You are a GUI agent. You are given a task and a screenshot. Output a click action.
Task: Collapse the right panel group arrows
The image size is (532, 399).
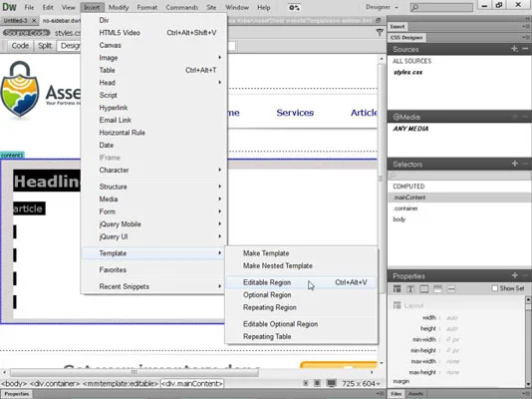527,18
